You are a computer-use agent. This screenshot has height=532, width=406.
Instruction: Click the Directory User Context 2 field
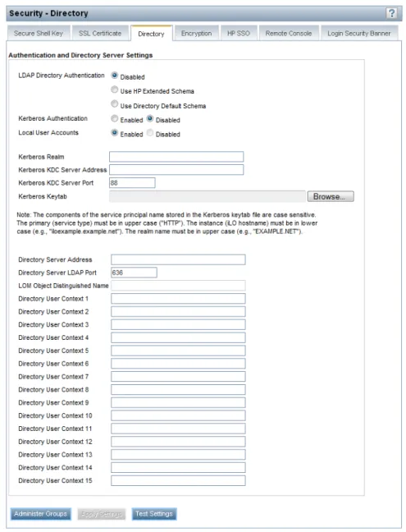(178, 311)
